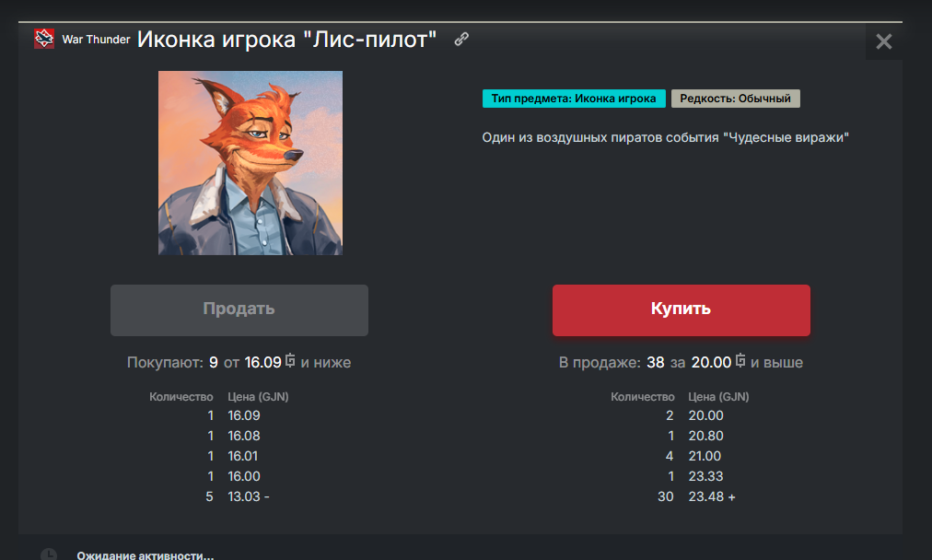Click the GJN coin icon next to 16.09
Viewport: 932px width, 560px height.
coord(290,360)
